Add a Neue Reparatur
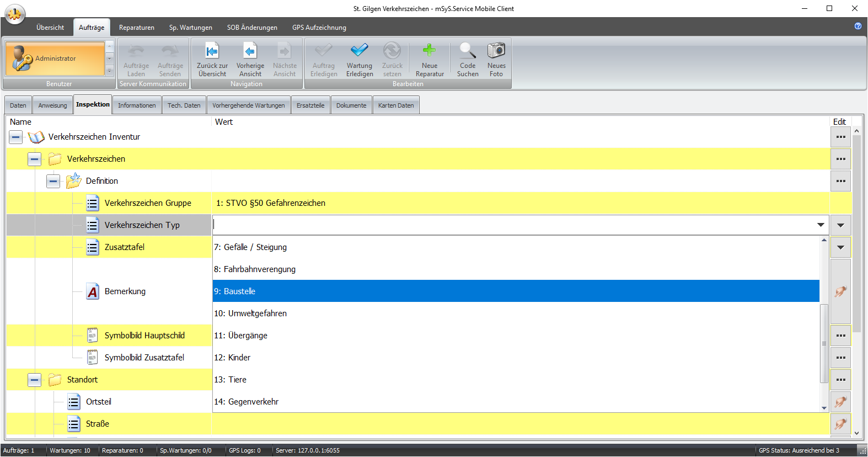 click(x=429, y=51)
